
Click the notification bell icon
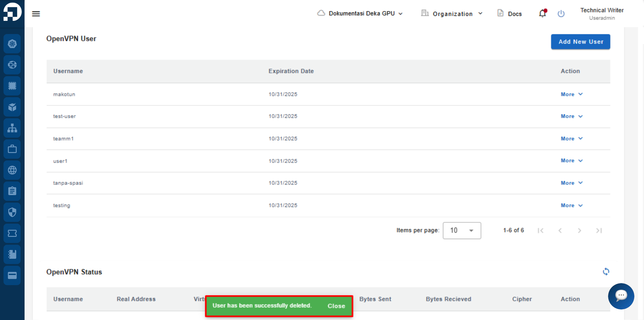[x=542, y=13]
